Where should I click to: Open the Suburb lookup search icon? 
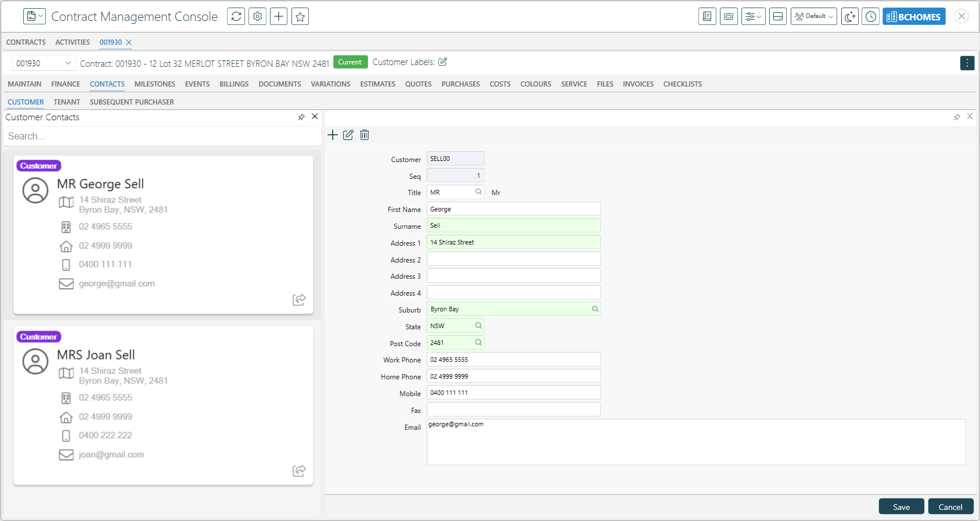tap(595, 309)
